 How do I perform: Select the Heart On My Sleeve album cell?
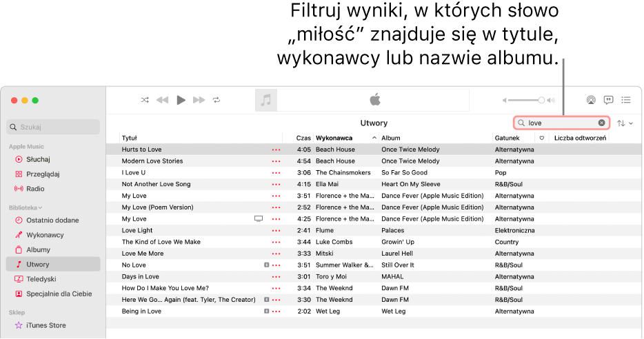(x=411, y=184)
